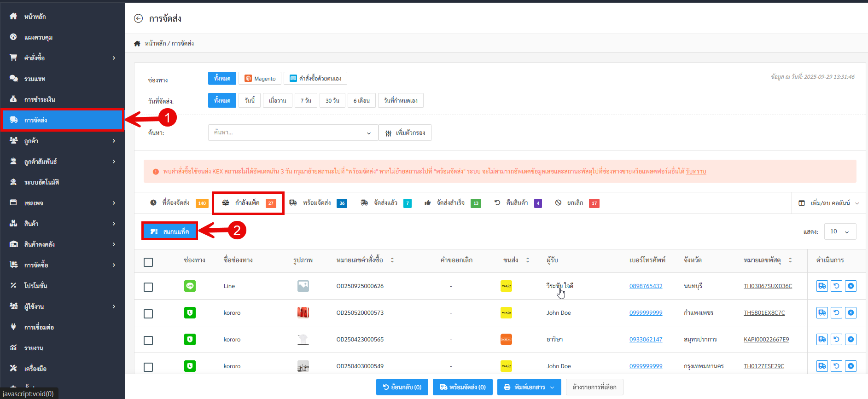
Task: Click the cancel icon for order OD250423000565
Action: point(851,340)
